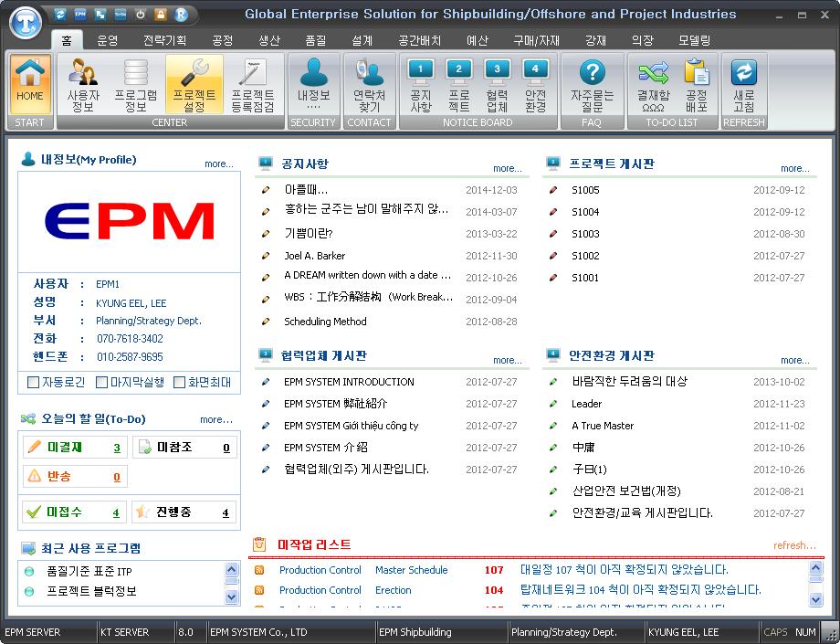Click more link of 안전환경 게시판

pos(795,360)
